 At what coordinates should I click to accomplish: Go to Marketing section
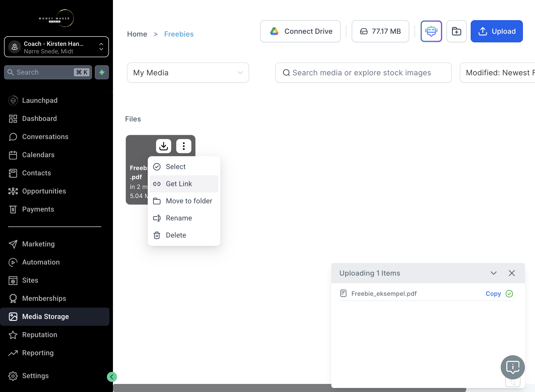(55, 244)
